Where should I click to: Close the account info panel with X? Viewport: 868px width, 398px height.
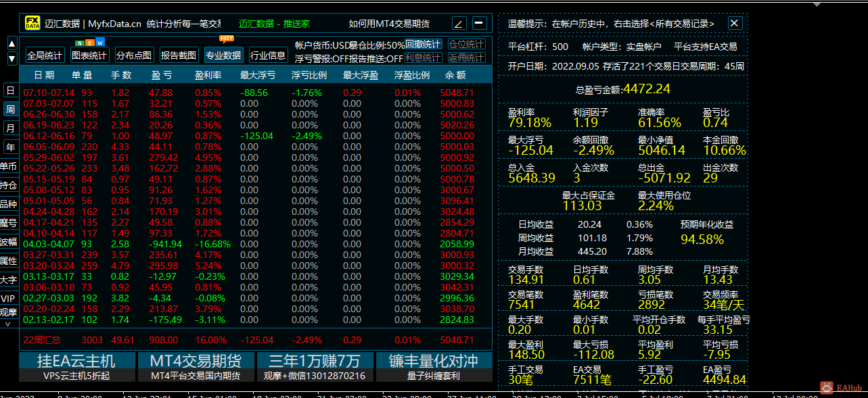[x=735, y=24]
